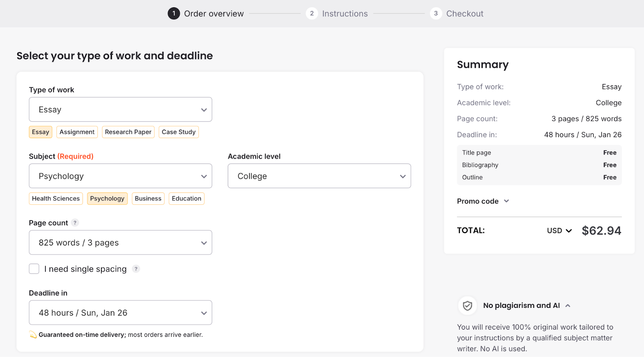Click the '48 hours / Sun, Jan 26' summary value
Screen dimensions: 644x357
(583, 135)
